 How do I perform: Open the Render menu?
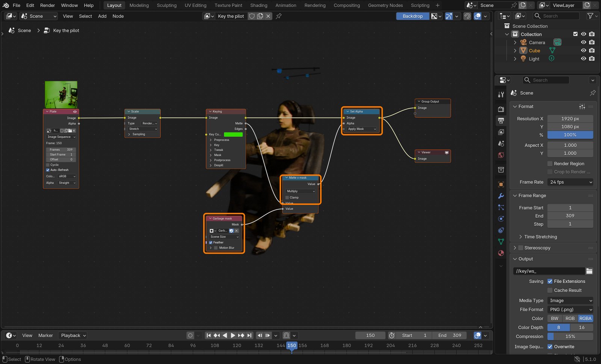tap(47, 5)
